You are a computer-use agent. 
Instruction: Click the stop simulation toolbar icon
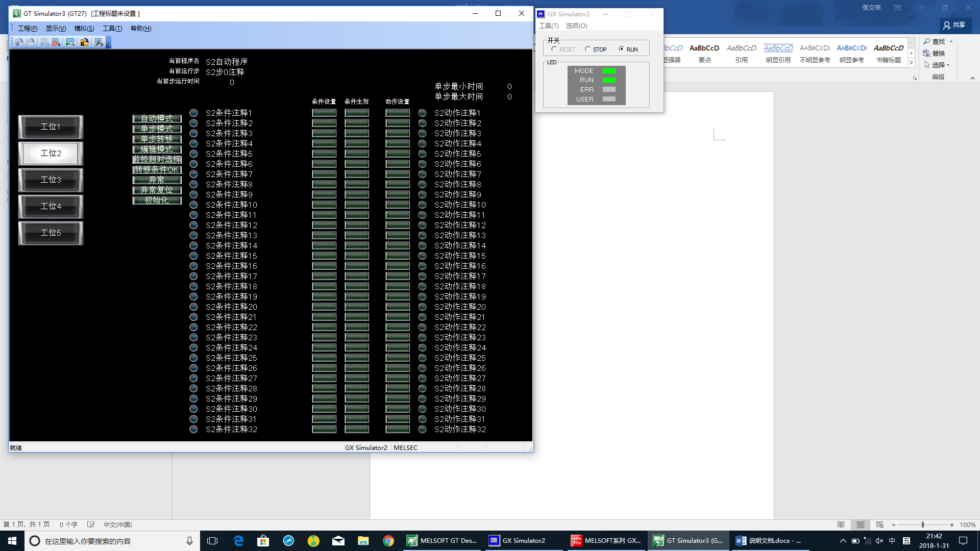(56, 42)
